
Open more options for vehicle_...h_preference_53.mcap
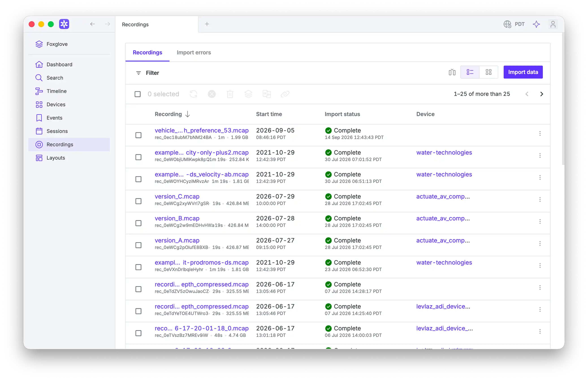pyautogui.click(x=540, y=133)
